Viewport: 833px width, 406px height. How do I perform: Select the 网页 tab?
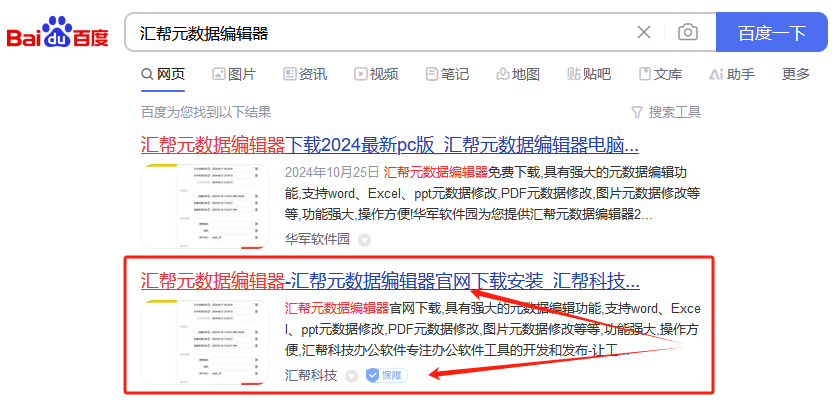pyautogui.click(x=163, y=74)
